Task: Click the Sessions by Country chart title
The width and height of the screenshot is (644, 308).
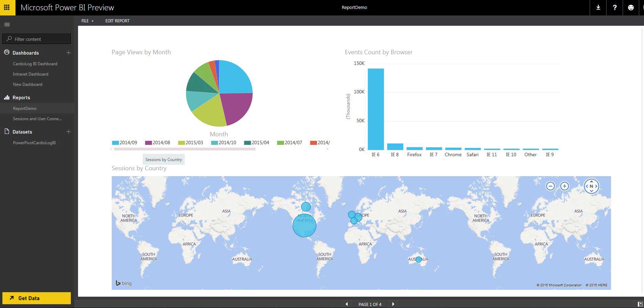Action: (x=139, y=168)
